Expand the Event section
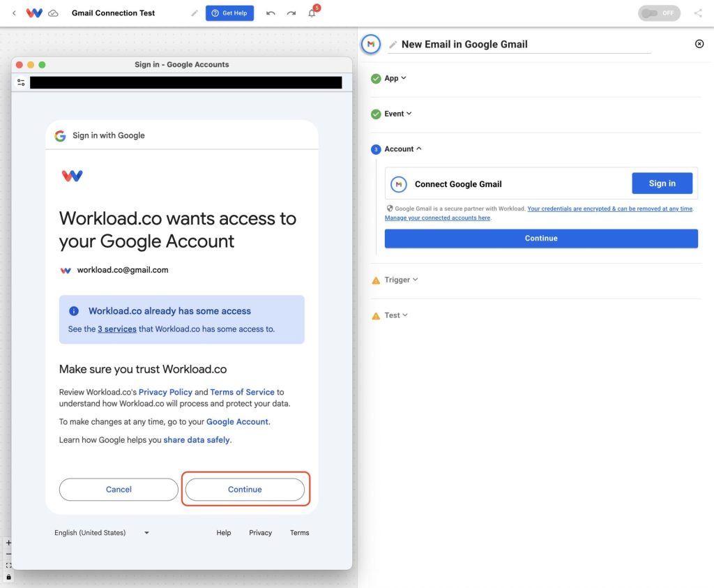This screenshot has width=714, height=588. pos(398,114)
